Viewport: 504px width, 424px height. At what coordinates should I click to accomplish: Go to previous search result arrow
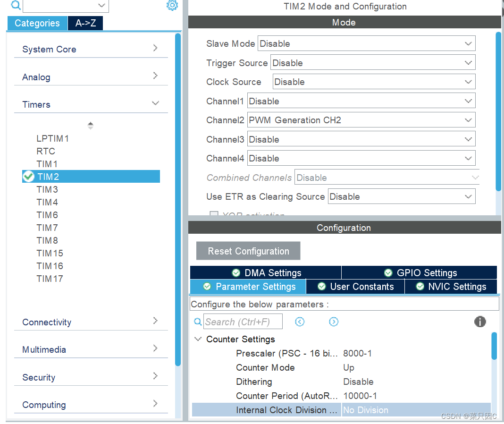coord(300,322)
